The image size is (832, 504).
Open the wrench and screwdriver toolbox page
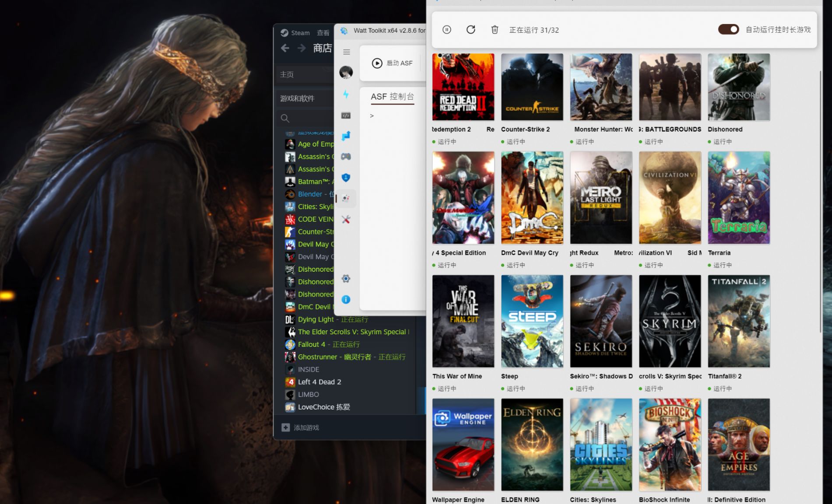pos(346,219)
